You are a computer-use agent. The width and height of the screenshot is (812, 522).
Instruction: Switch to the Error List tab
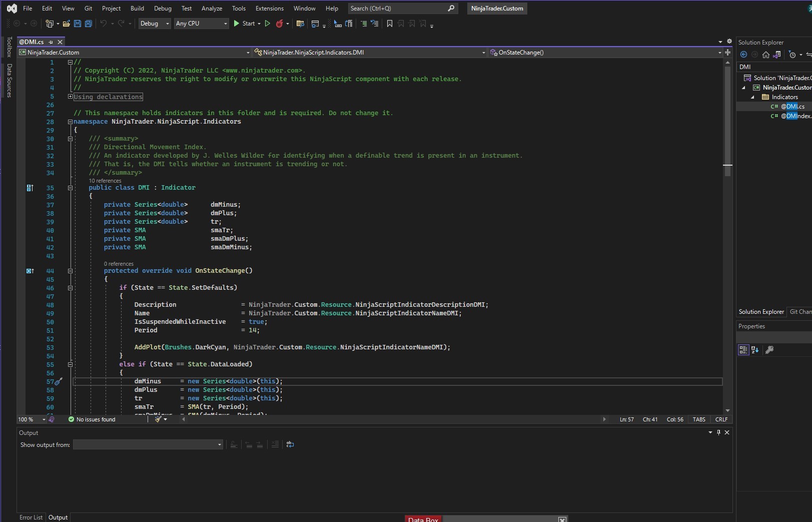31,517
